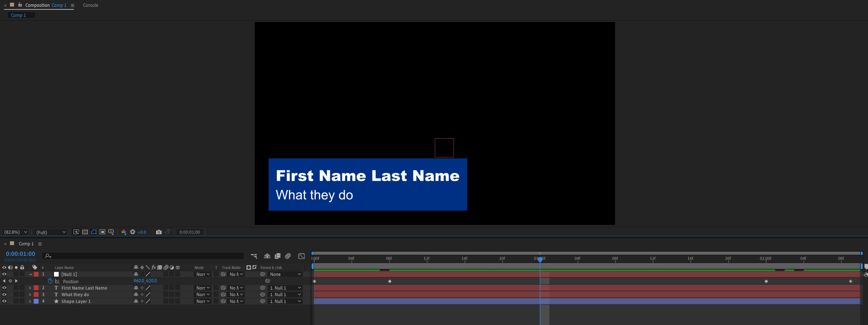Toggle the Region of Interest icon
868x325 pixels.
pyautogui.click(x=103, y=232)
